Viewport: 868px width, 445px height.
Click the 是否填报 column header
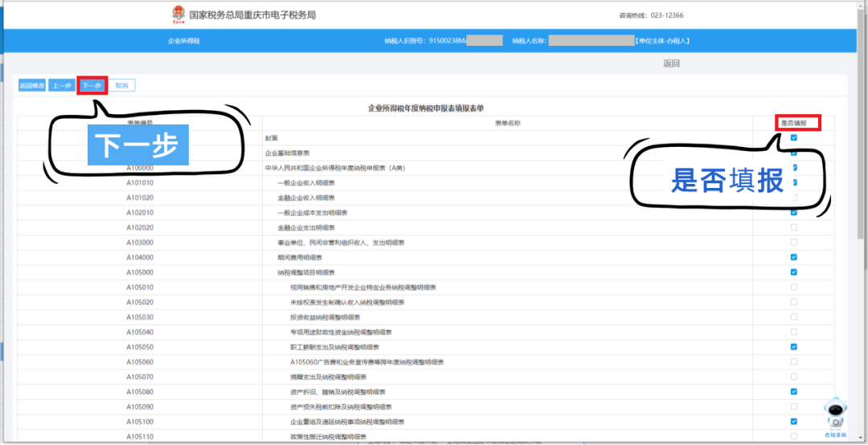(797, 124)
